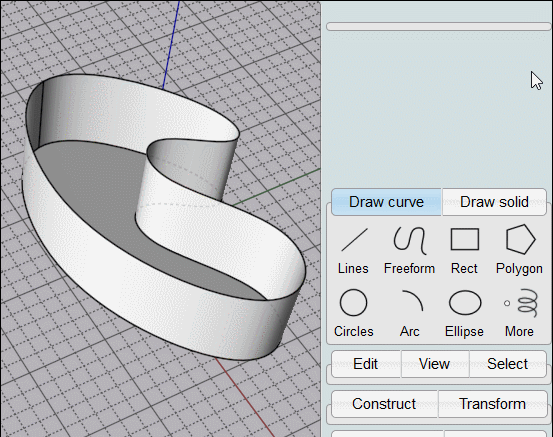Open the More curve tools
The image size is (553, 437).
tap(519, 312)
